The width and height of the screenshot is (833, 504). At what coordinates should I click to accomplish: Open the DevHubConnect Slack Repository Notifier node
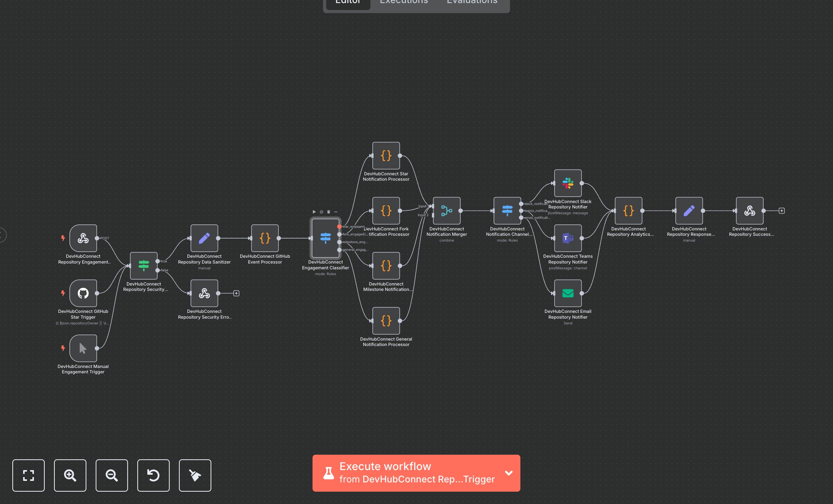pyautogui.click(x=568, y=183)
